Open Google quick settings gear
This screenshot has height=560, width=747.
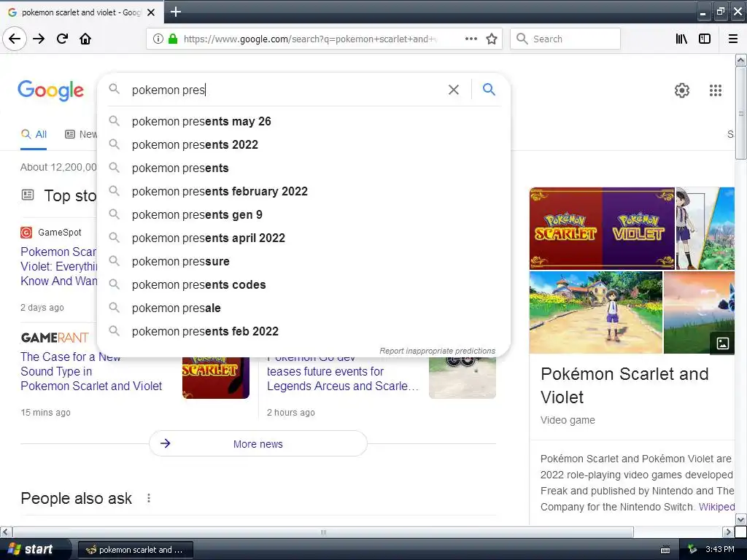tap(682, 90)
